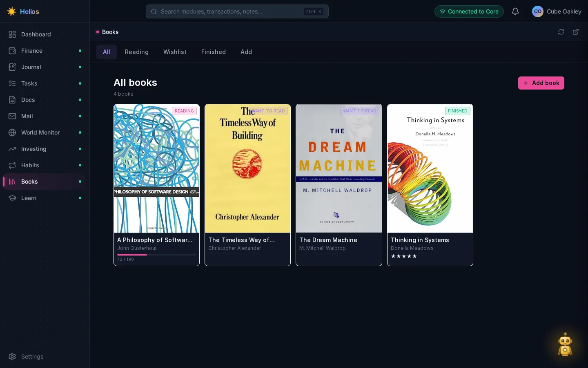Viewport: 588px width, 368px height.
Task: Click the READING status badge
Action: point(184,111)
